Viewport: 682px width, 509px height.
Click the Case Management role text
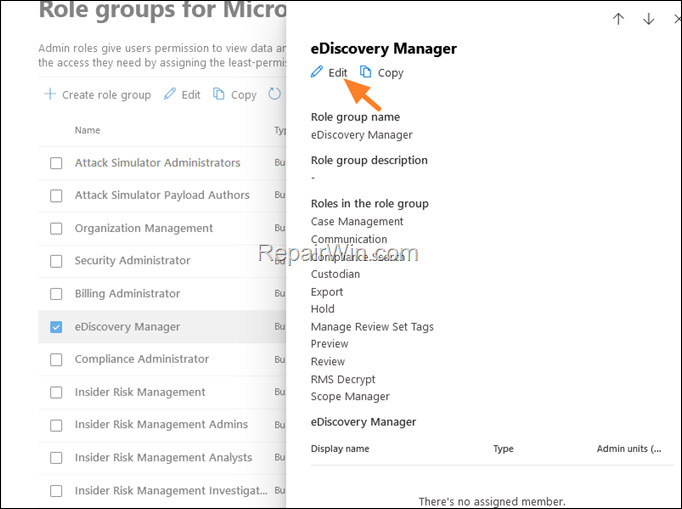(357, 221)
